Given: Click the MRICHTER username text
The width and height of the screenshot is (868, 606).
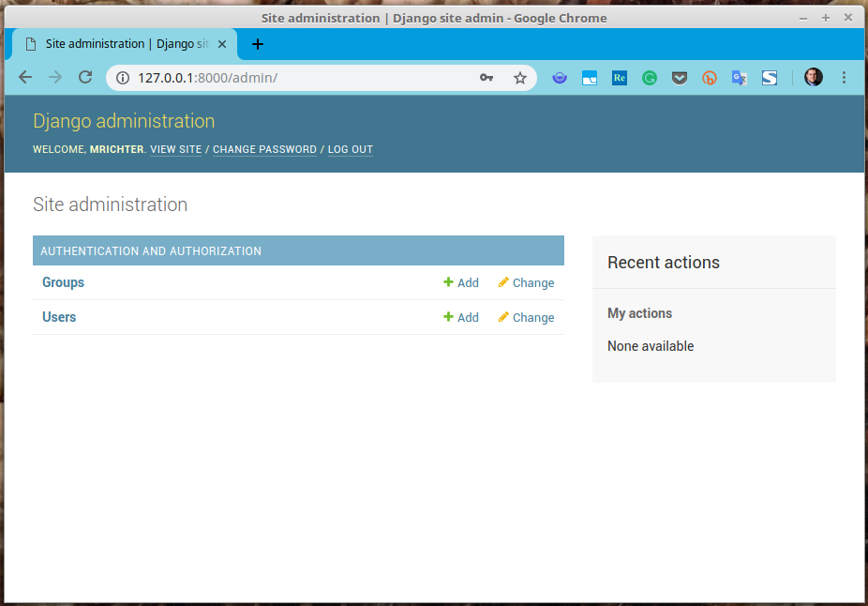Looking at the screenshot, I should tap(117, 149).
